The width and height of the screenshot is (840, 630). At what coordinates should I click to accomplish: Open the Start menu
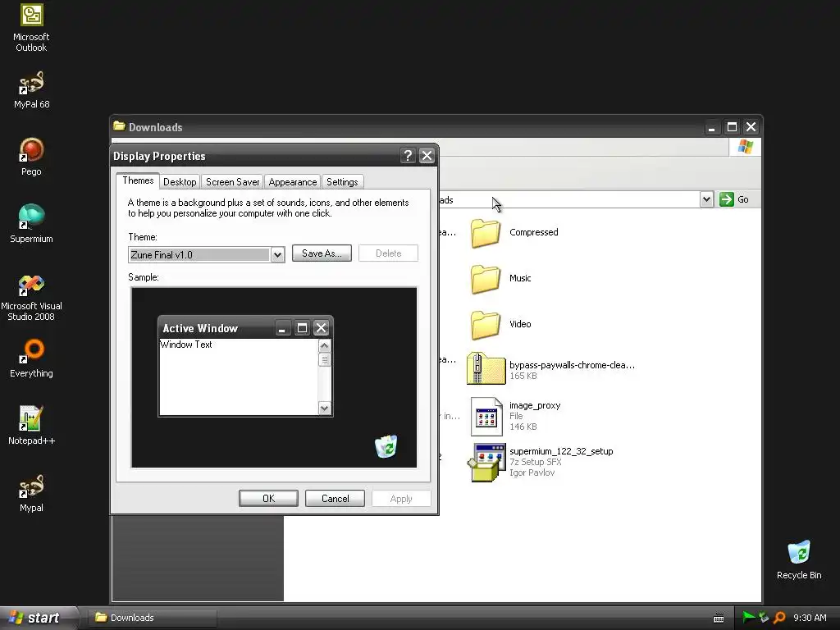38,618
